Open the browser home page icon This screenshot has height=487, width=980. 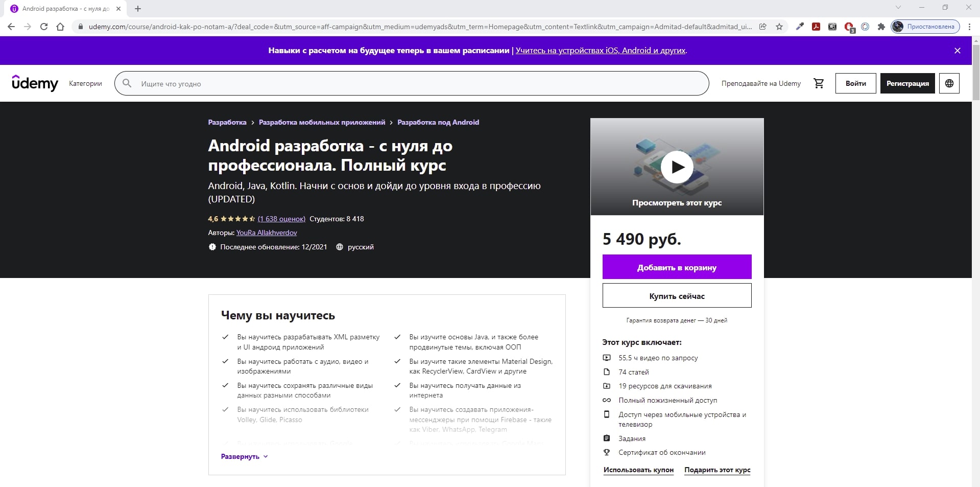pyautogui.click(x=60, y=27)
